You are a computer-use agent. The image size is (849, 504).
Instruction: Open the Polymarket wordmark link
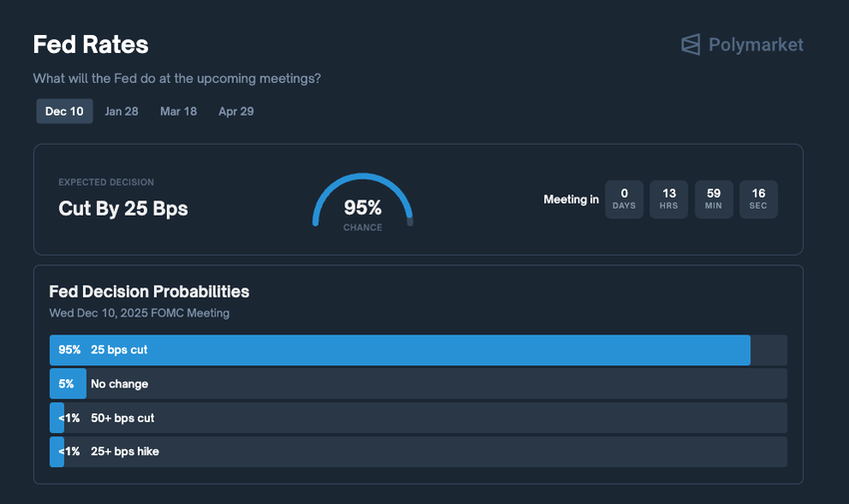755,45
